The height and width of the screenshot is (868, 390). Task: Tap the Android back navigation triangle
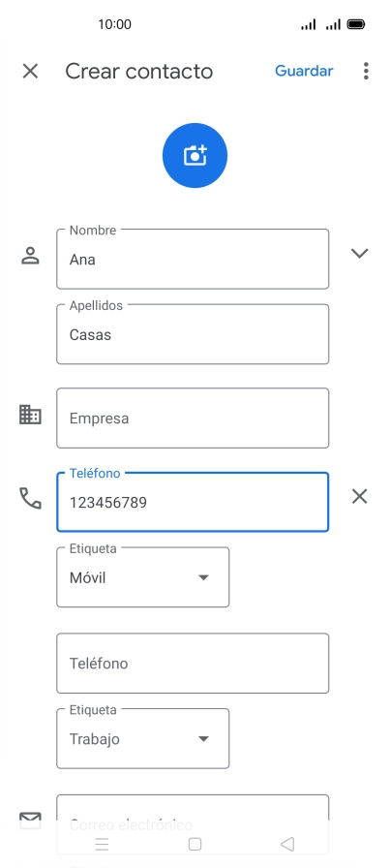(287, 844)
